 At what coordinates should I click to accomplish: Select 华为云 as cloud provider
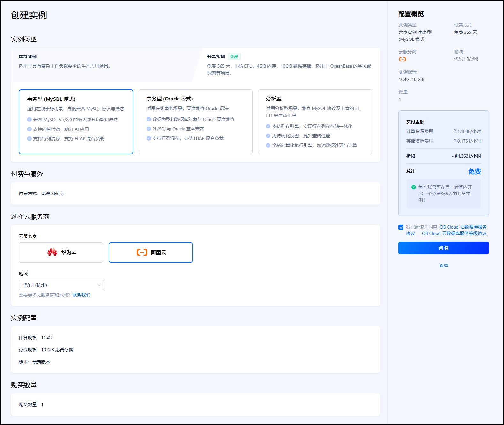pyautogui.click(x=61, y=253)
